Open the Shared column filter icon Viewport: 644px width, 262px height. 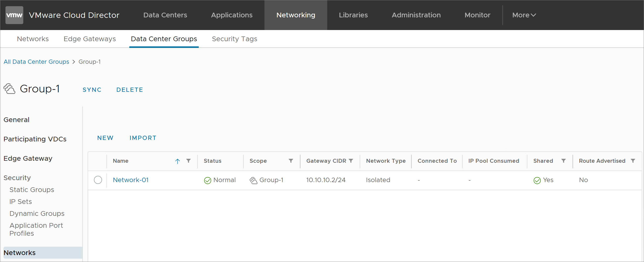click(563, 161)
